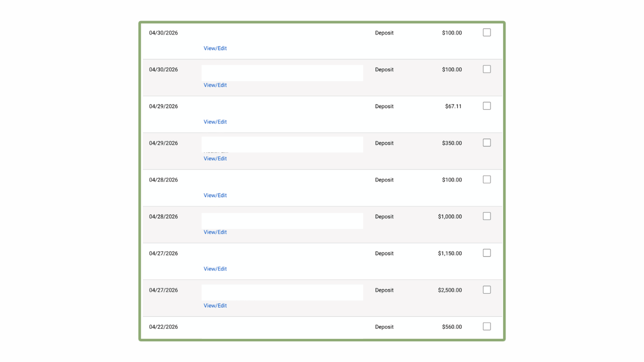The height and width of the screenshot is (362, 644).
Task: Select the 04/29/2026 date on the $350.00 row
Action: click(164, 143)
